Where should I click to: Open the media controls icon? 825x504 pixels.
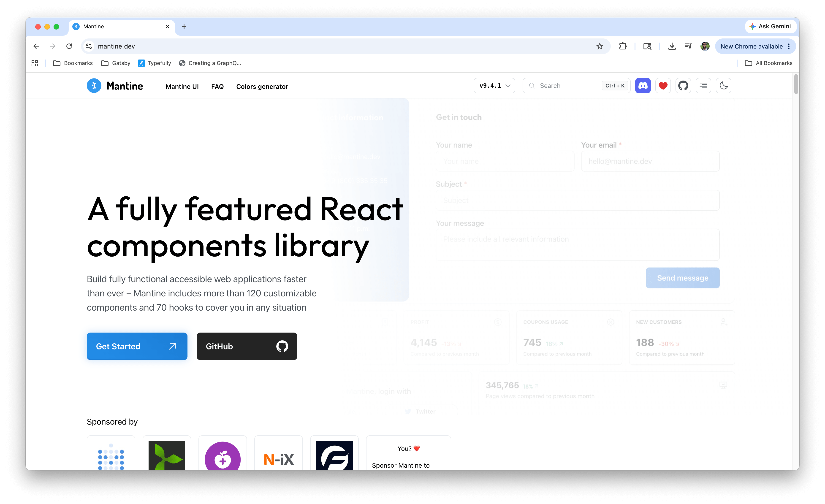coord(688,46)
